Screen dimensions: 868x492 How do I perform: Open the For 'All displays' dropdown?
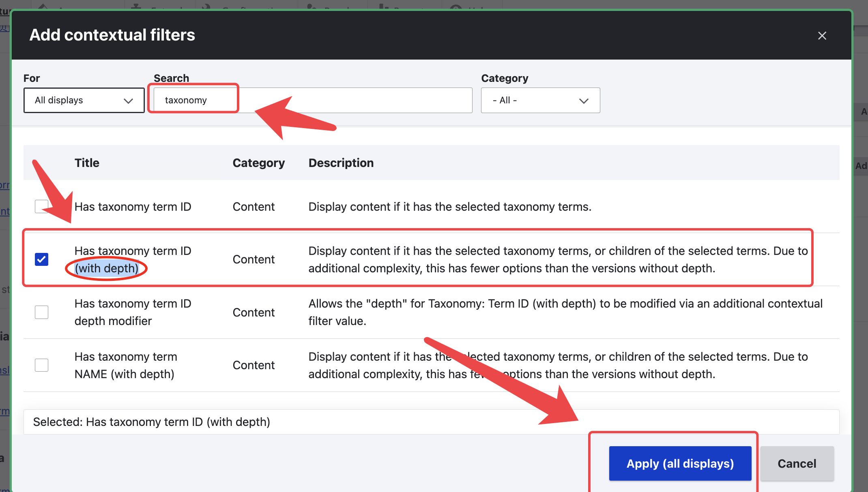coord(84,100)
